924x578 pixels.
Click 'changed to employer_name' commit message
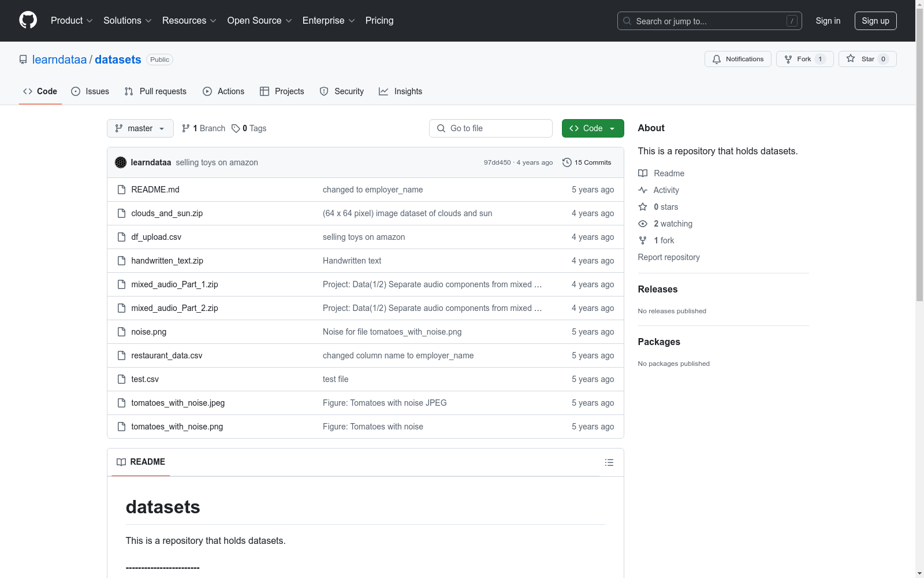coord(372,190)
